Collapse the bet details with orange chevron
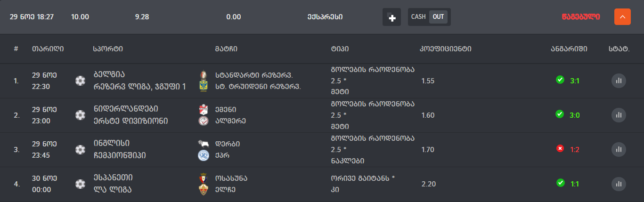Viewport: 644px width, 202px height. 622,17
